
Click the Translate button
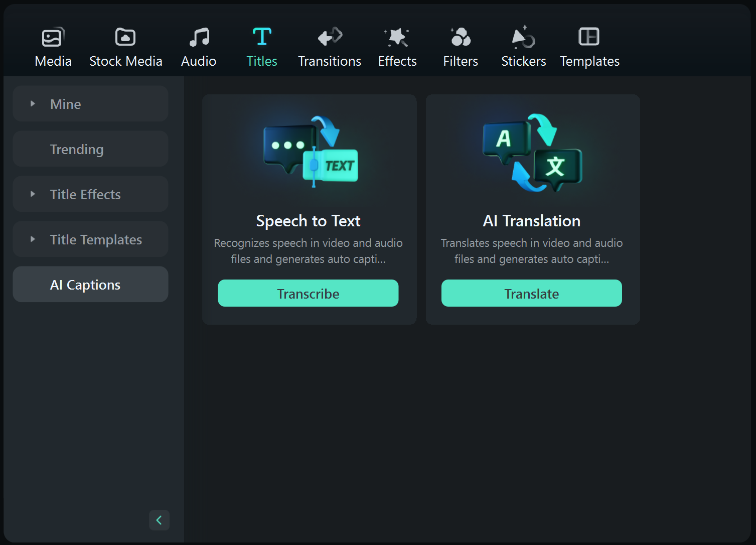pos(531,294)
